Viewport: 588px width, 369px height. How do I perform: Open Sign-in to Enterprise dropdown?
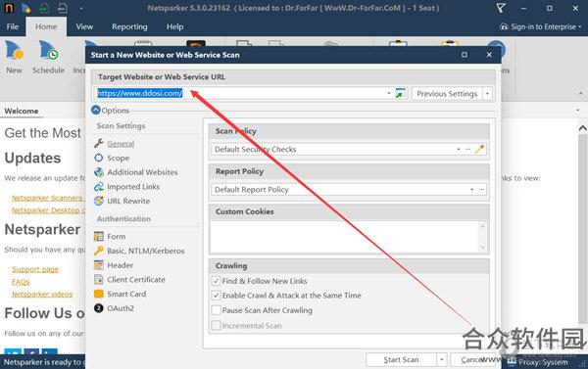(x=540, y=26)
